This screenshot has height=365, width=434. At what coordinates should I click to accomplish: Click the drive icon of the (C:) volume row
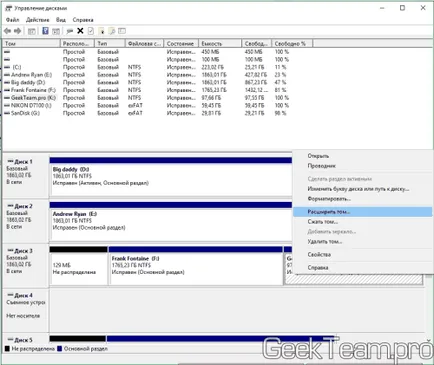click(x=7, y=67)
